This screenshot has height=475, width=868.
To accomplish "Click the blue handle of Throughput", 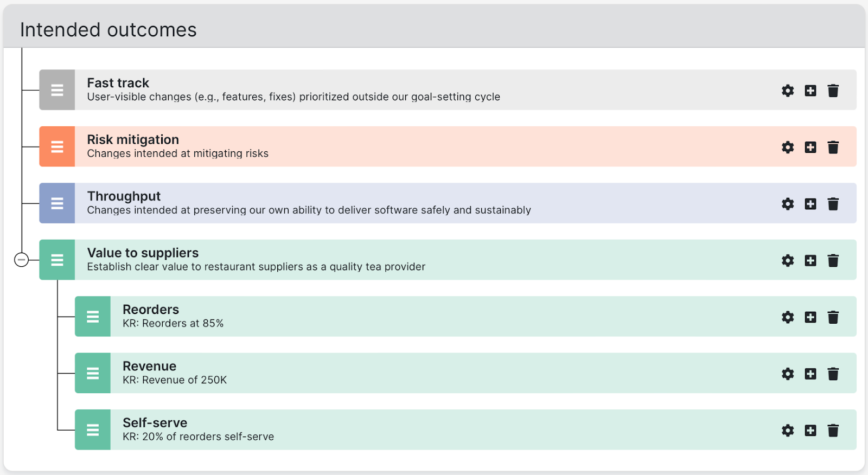I will tap(57, 203).
